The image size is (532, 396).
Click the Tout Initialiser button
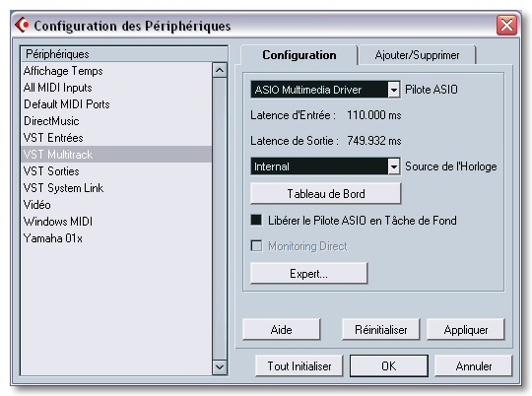pyautogui.click(x=299, y=366)
